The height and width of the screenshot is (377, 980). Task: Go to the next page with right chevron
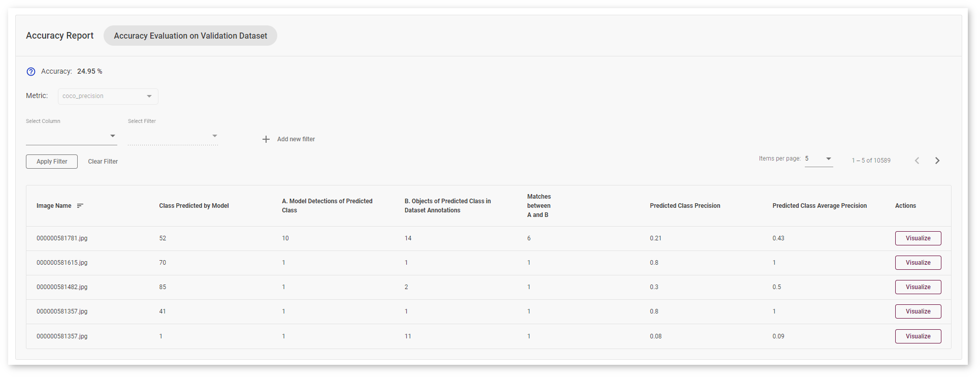[937, 161]
